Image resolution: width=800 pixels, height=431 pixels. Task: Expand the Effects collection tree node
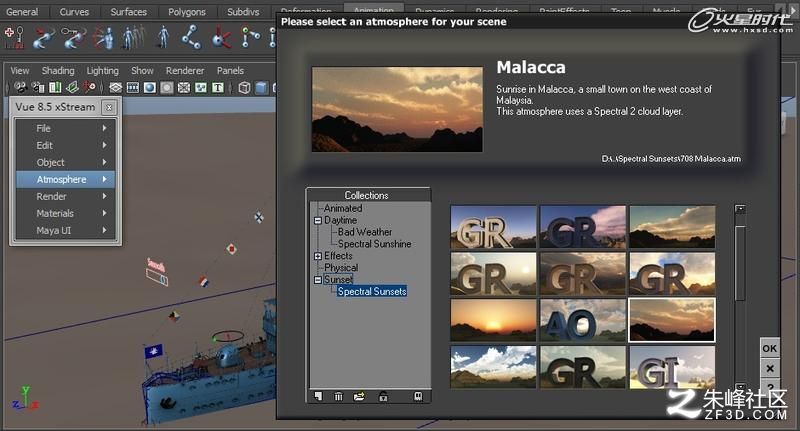318,256
